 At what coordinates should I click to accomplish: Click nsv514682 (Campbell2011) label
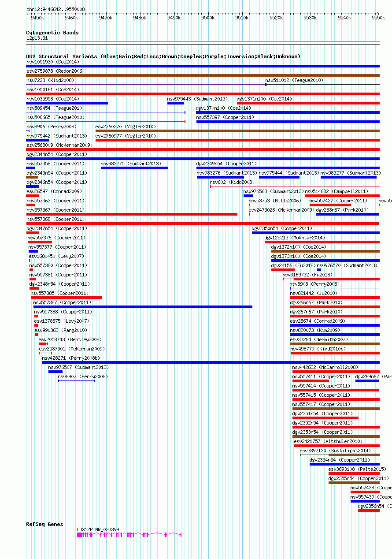tap(337, 191)
